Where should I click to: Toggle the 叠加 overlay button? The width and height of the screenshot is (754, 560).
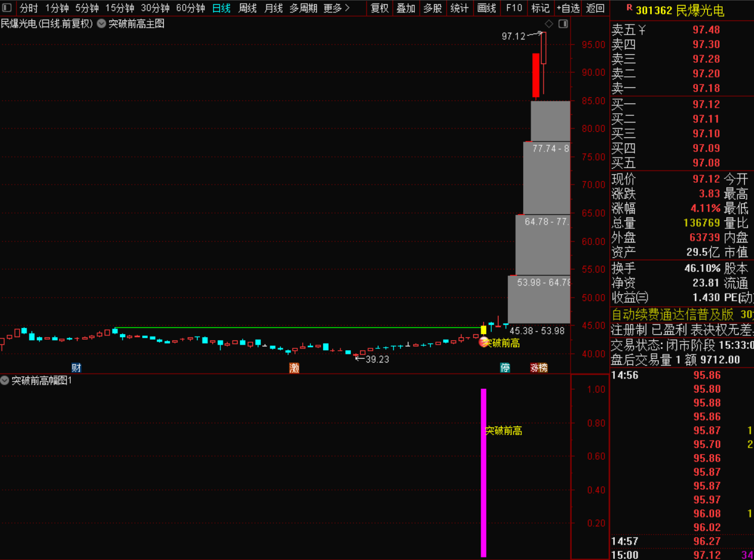[406, 8]
